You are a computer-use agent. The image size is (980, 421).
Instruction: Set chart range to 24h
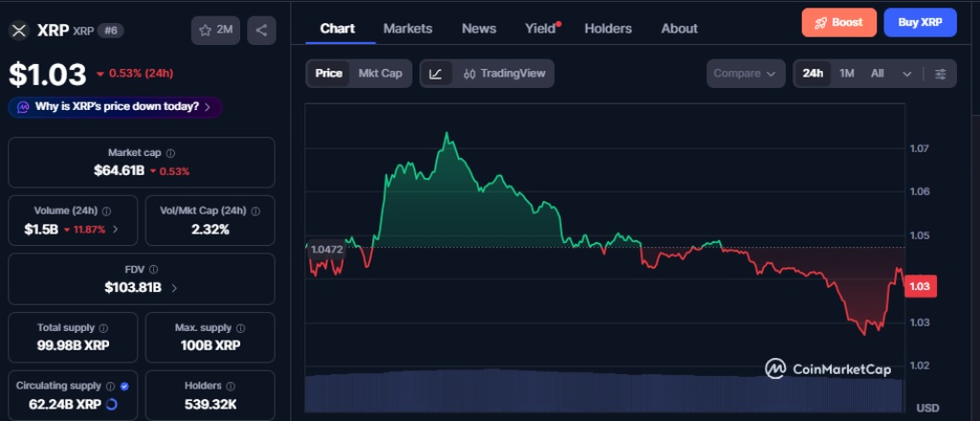[x=813, y=74]
